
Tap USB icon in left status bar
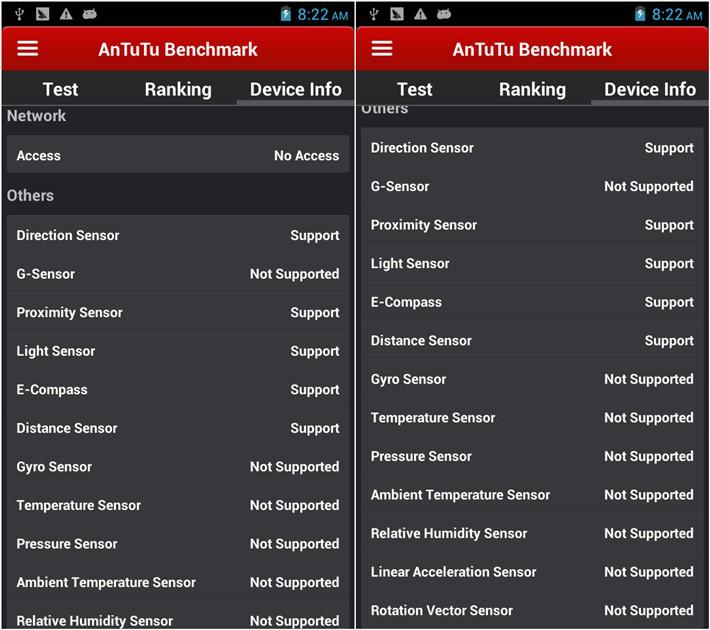[x=19, y=14]
